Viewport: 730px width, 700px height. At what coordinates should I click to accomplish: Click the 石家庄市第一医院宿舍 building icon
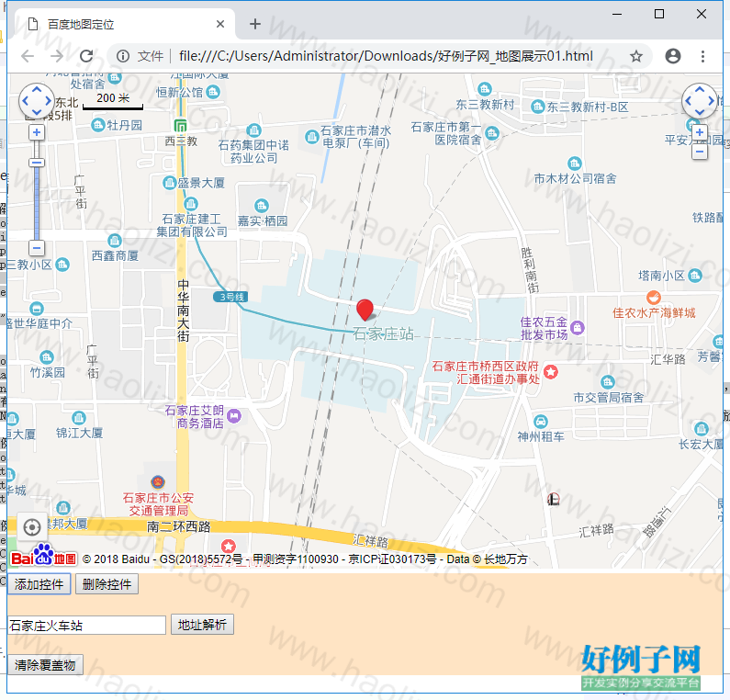click(492, 134)
